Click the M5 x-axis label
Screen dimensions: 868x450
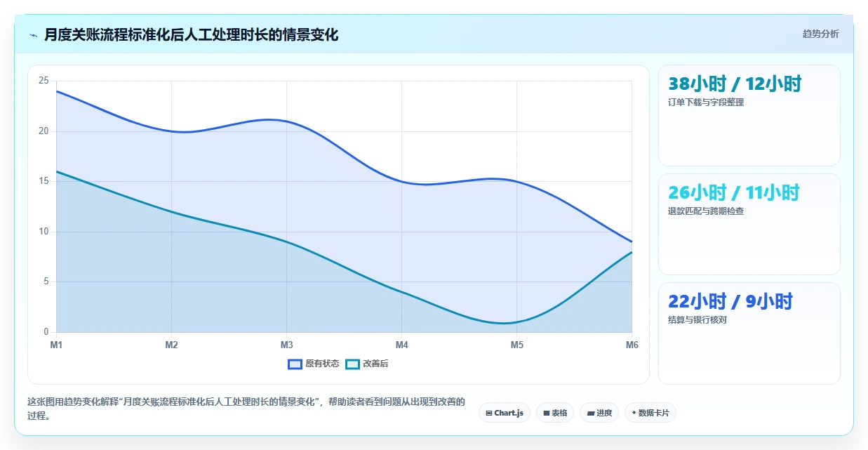click(516, 345)
